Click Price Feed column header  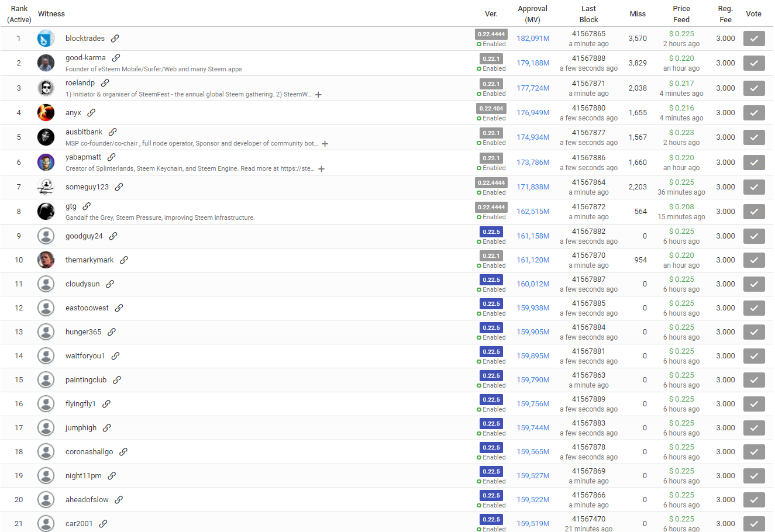pyautogui.click(x=681, y=14)
